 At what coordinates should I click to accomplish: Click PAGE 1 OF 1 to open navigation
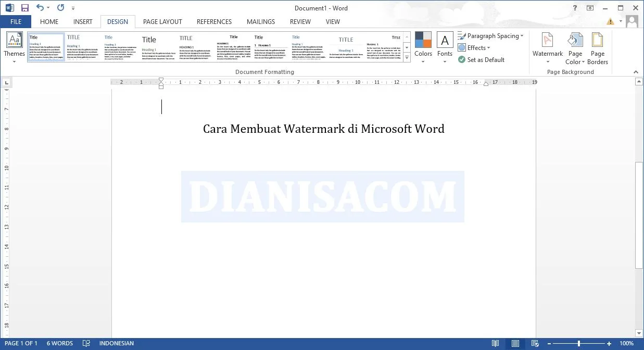[21, 343]
